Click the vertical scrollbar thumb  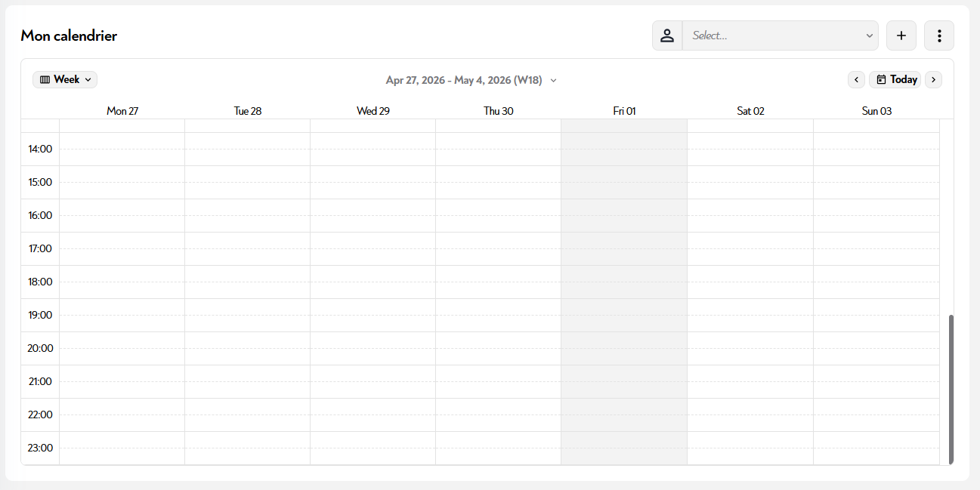point(951,389)
